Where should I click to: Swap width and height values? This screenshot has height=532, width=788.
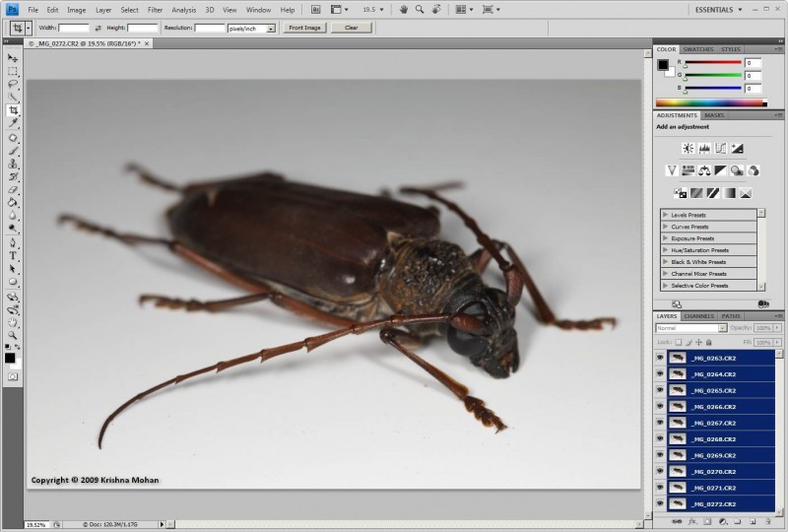98,28
